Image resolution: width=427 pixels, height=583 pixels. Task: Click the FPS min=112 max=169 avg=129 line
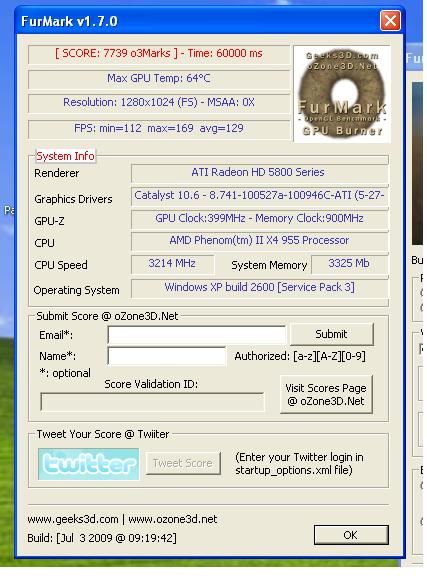point(159,128)
